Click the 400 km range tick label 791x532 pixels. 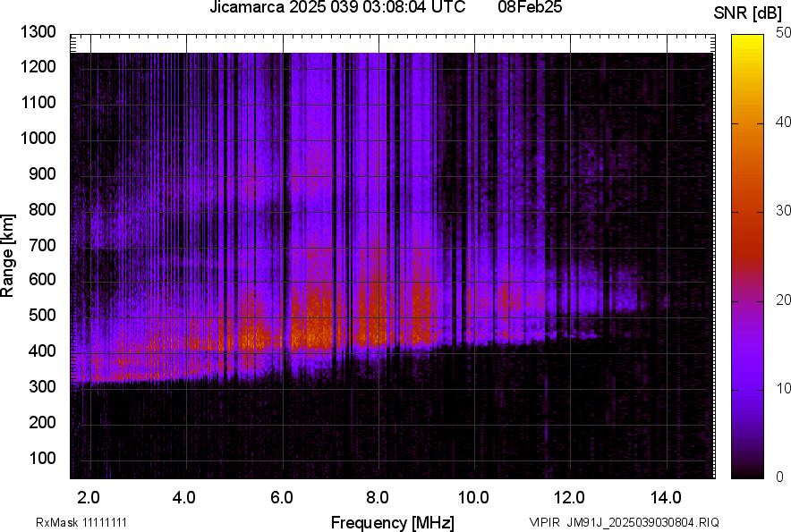[41, 351]
